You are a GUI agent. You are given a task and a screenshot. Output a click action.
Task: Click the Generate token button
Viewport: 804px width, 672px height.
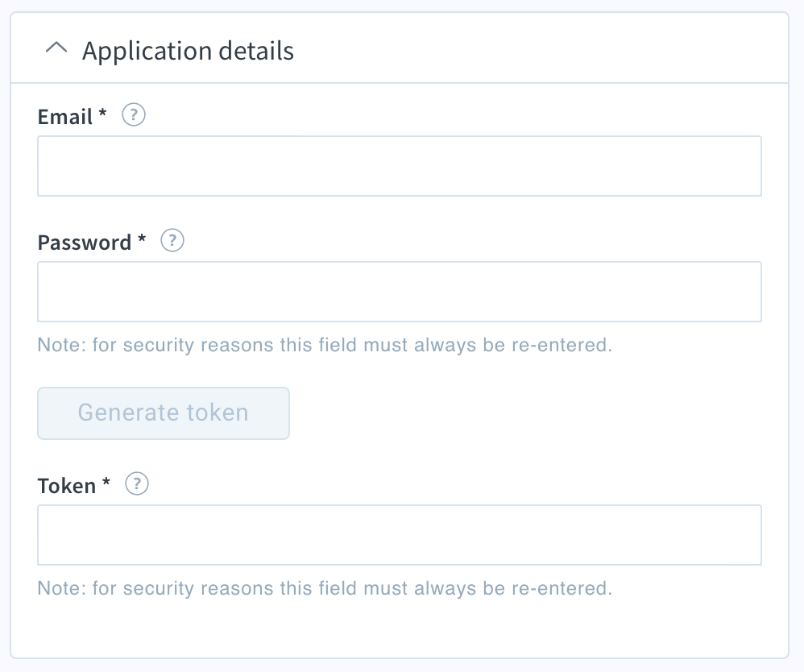pos(164,413)
